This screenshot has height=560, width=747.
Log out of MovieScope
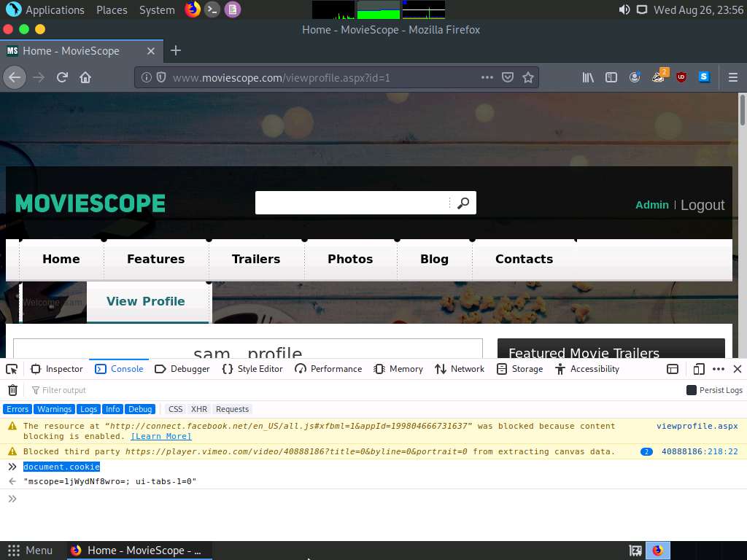702,205
